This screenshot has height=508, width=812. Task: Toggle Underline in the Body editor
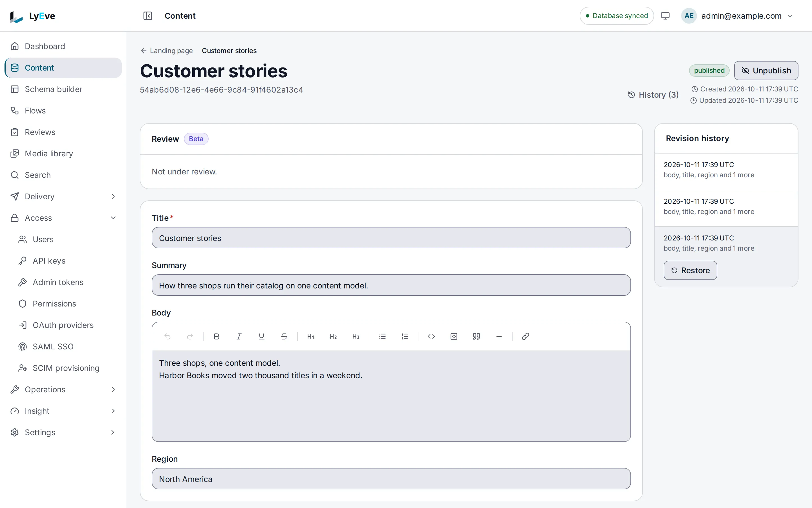(261, 336)
